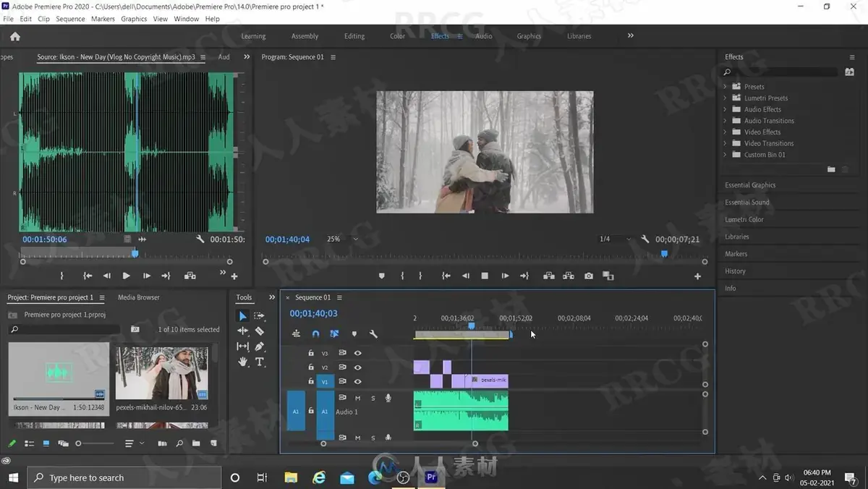Click New Bin icon in Project panel
This screenshot has height=489, width=868.
point(196,443)
